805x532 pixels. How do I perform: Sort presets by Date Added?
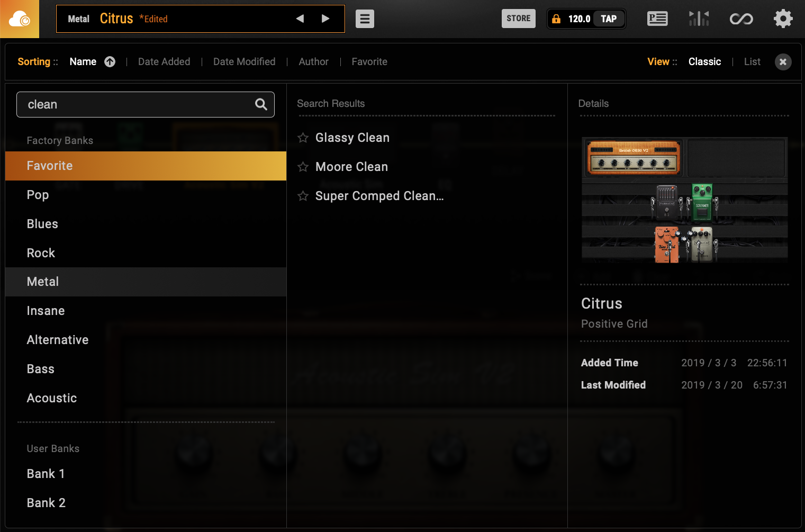click(164, 62)
